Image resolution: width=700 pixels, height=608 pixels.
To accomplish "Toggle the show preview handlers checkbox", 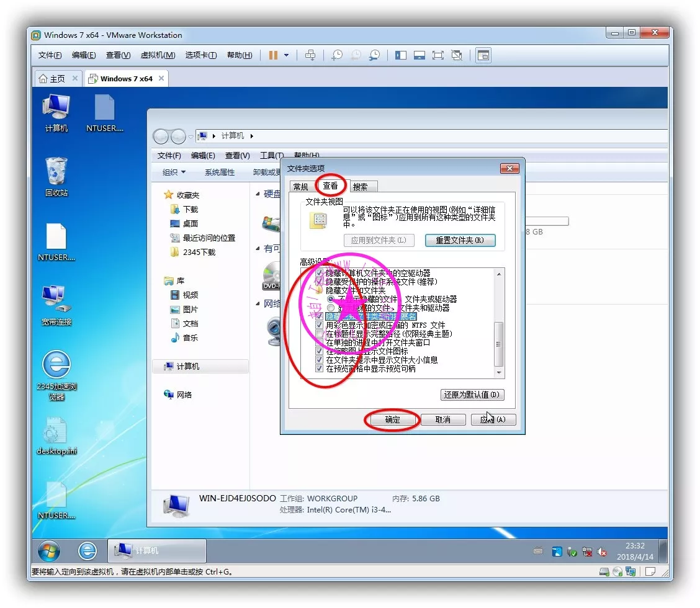I will click(320, 369).
